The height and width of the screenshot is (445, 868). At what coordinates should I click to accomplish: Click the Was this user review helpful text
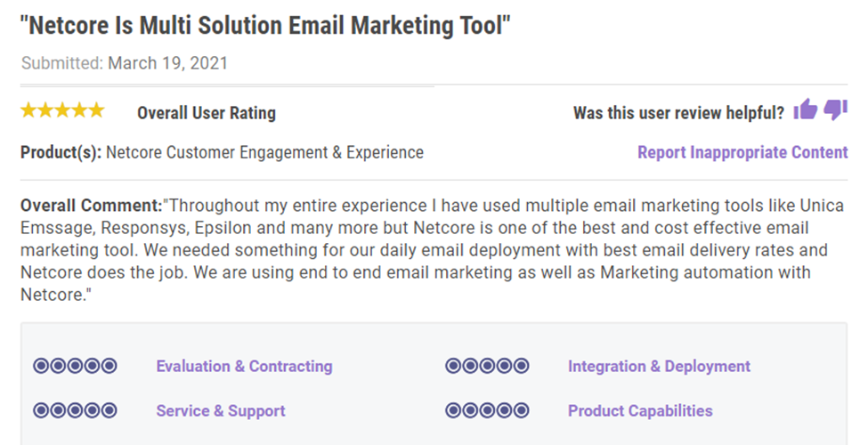coord(678,113)
